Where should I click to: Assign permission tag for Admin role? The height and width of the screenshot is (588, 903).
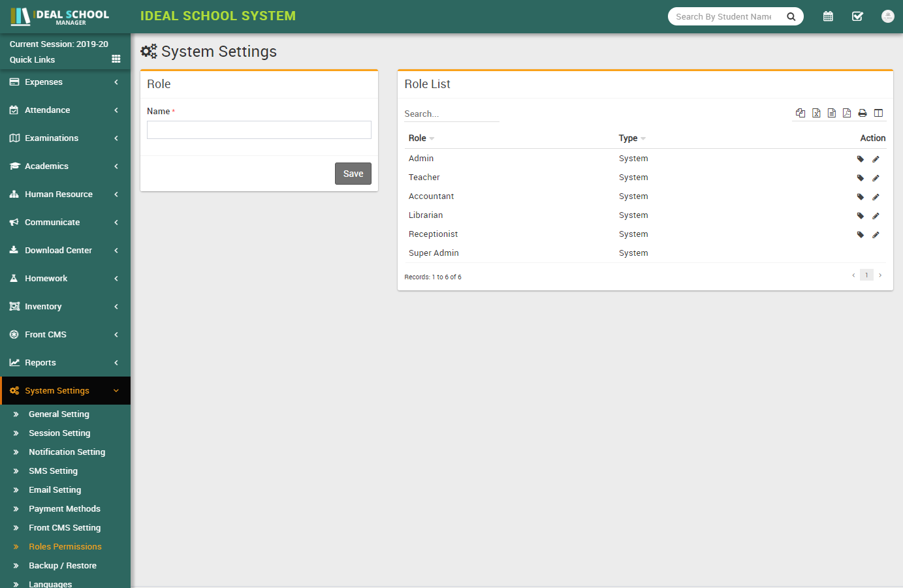coord(861,159)
